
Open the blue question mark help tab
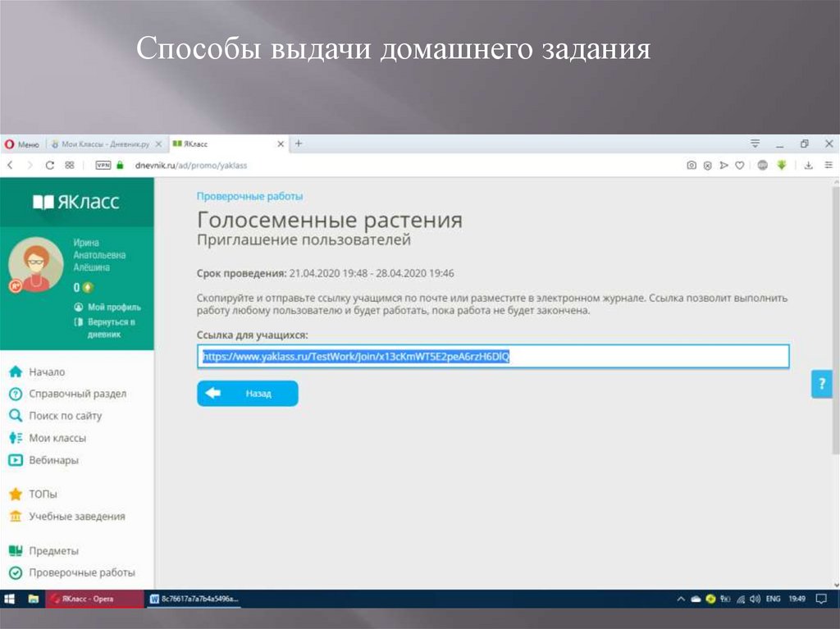[x=821, y=384]
